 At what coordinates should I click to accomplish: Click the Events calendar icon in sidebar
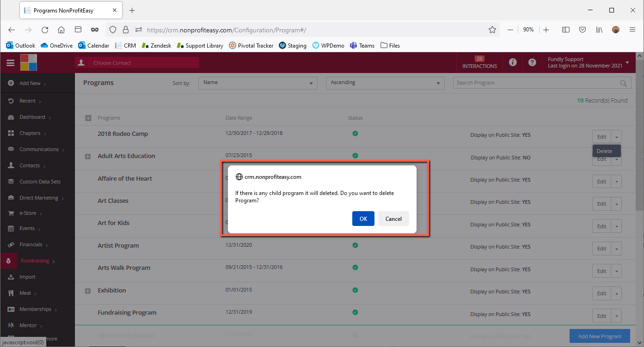(11, 228)
